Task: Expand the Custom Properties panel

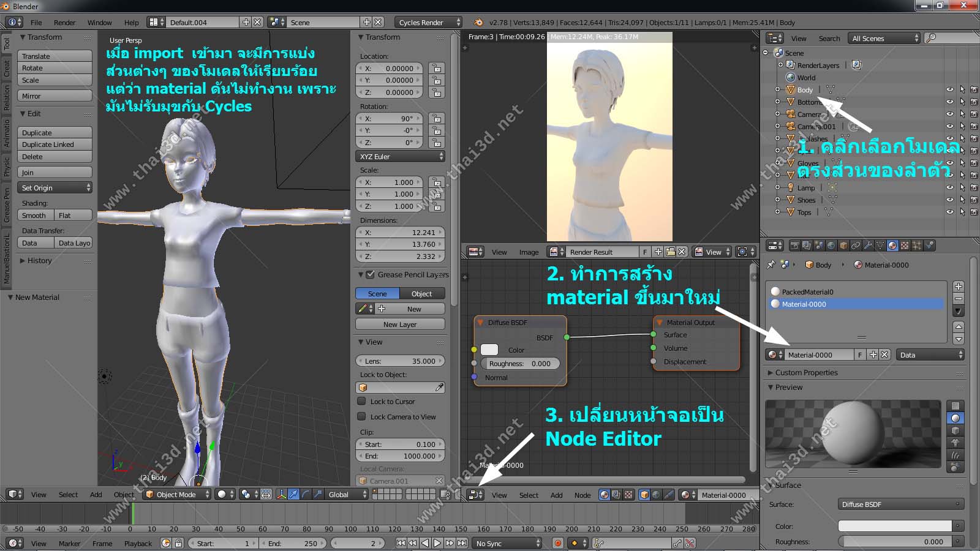Action: (x=806, y=372)
